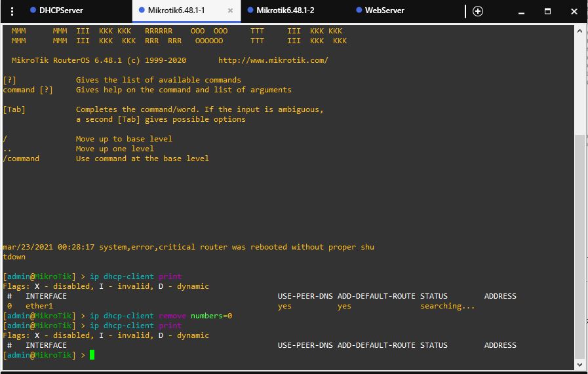Click the green cursor at the prompt
The height and width of the screenshot is (374, 588).
click(x=92, y=355)
